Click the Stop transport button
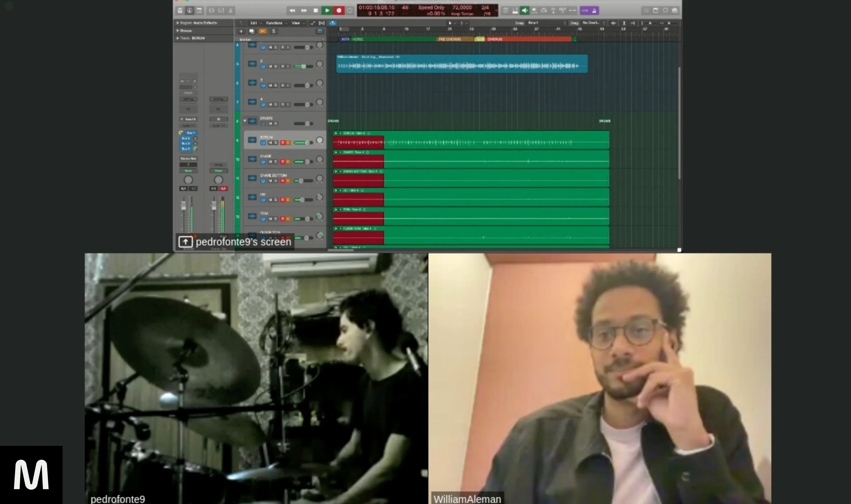This screenshot has height=504, width=851. click(315, 11)
